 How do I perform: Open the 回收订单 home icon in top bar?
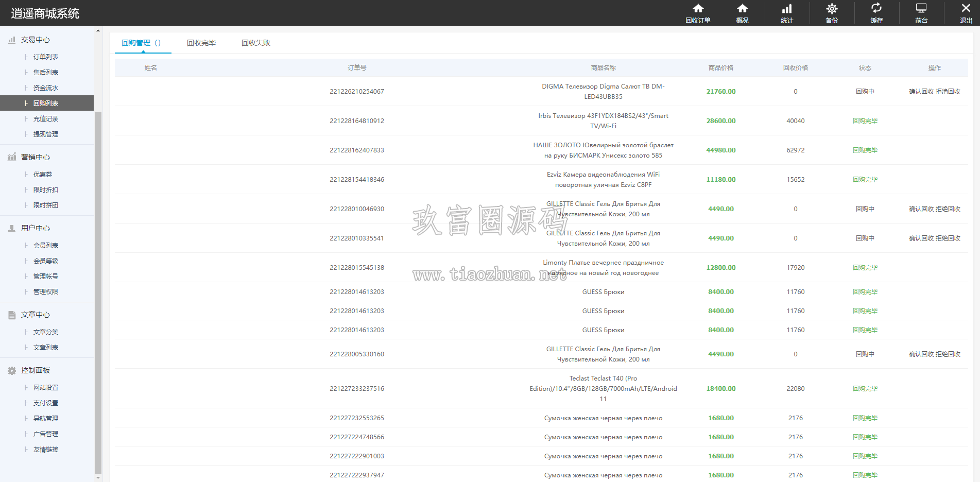pyautogui.click(x=698, y=9)
